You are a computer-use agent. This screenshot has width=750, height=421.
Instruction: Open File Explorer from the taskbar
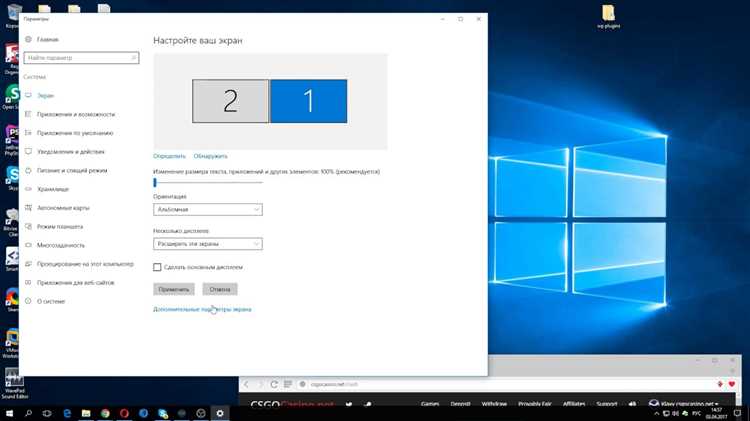(86, 413)
